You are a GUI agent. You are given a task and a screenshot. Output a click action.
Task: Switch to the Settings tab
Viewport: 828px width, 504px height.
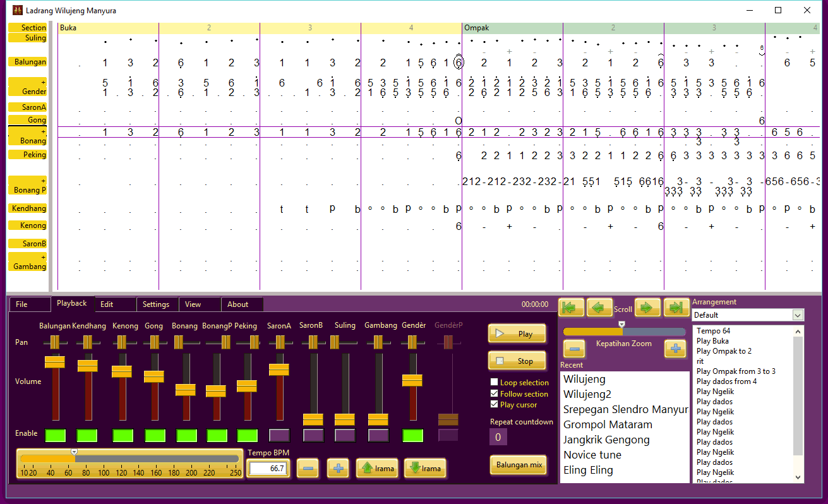point(157,304)
